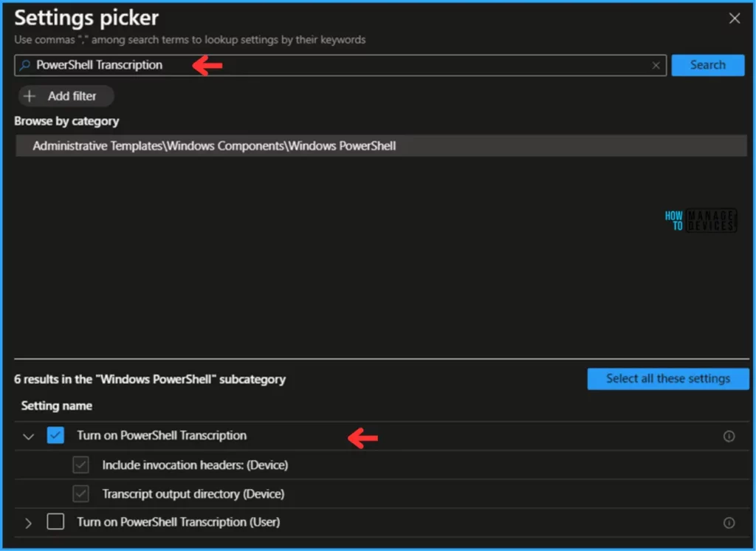Select the Windows PowerShell category row
Image resolution: width=756 pixels, height=551 pixels.
tap(381, 146)
